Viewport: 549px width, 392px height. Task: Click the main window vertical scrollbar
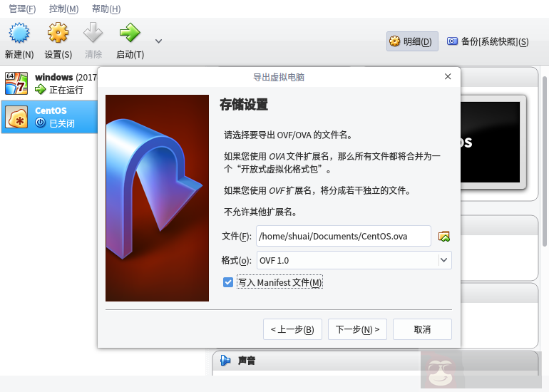click(545, 161)
